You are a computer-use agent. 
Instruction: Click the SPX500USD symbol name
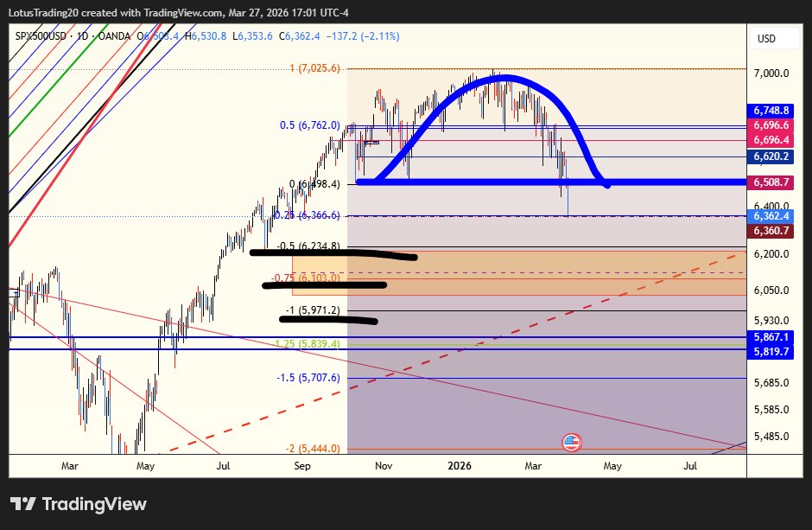[41, 36]
